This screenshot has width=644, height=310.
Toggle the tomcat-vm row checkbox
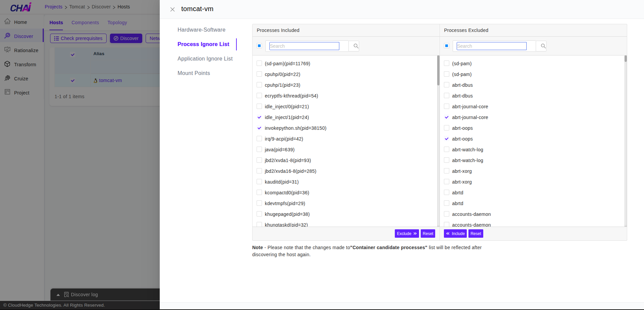[73, 81]
